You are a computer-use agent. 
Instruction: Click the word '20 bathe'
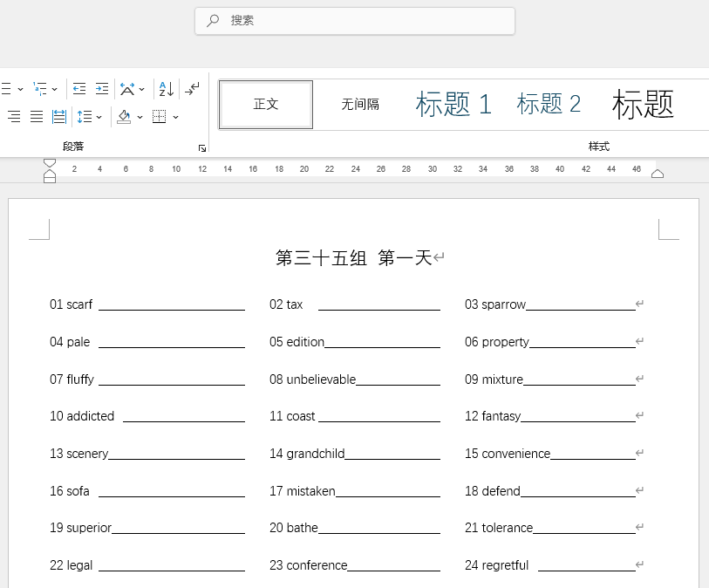[294, 528]
